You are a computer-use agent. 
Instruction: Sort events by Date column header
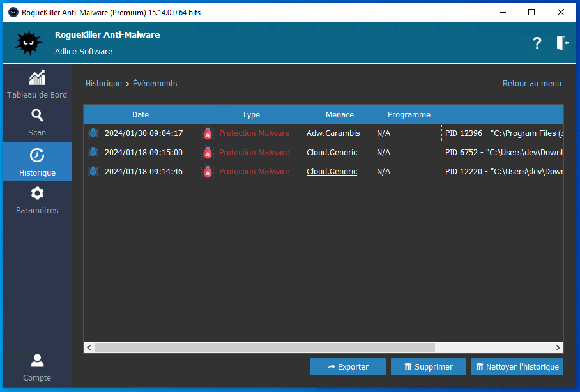point(141,115)
